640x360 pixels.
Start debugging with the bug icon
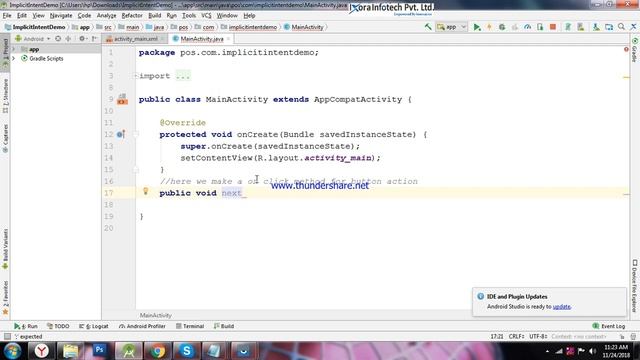[502, 27]
